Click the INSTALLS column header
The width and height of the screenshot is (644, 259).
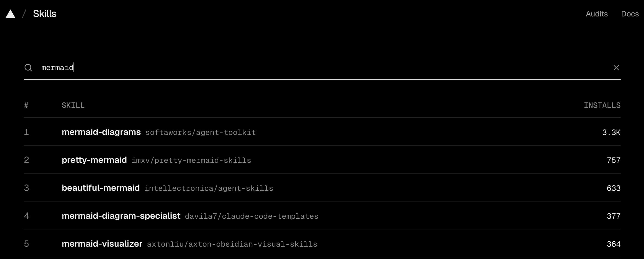pos(602,105)
